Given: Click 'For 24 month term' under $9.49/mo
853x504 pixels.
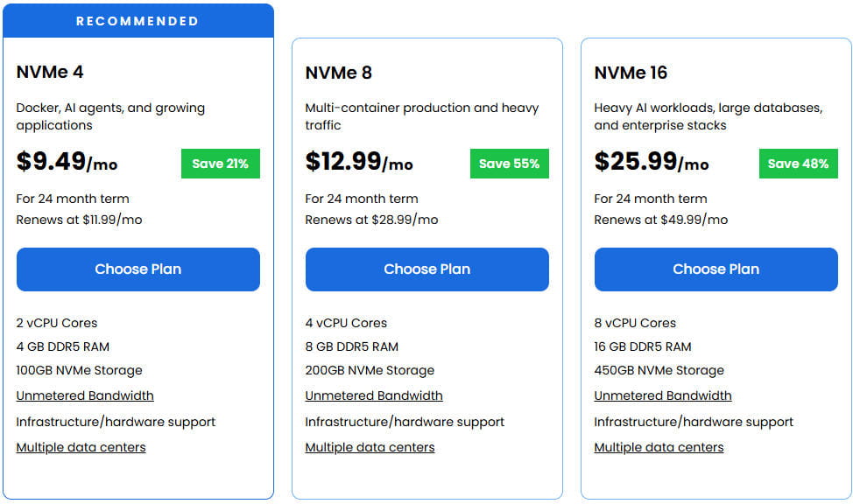Looking at the screenshot, I should coord(73,199).
